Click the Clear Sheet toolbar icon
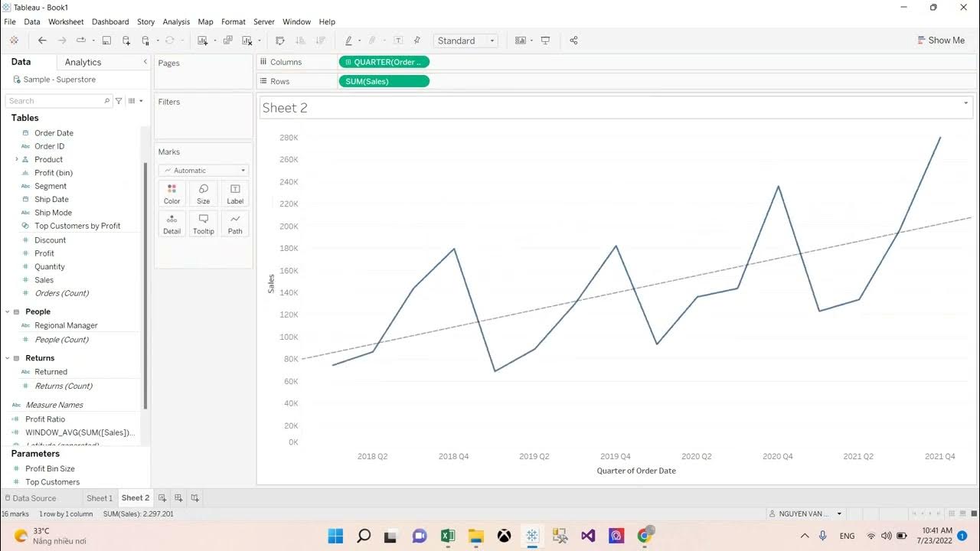The height and width of the screenshot is (551, 980). (x=247, y=41)
